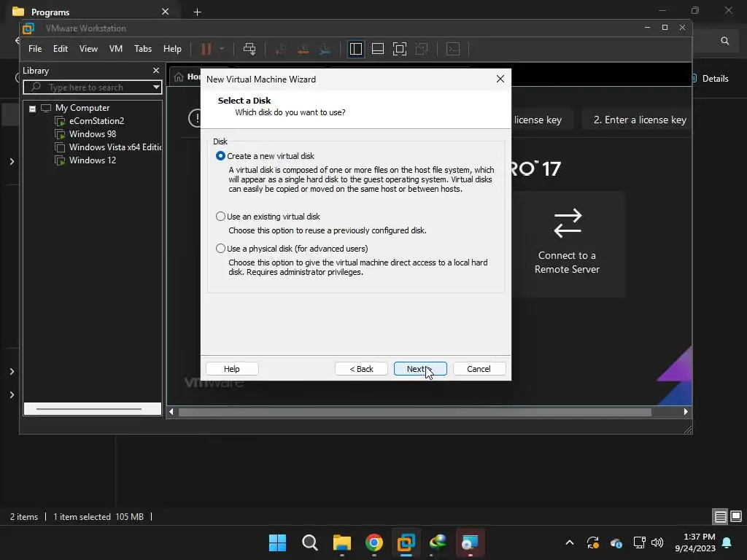The image size is (747, 560).
Task: Open Details pane in File Explorer
Action: 710,79
